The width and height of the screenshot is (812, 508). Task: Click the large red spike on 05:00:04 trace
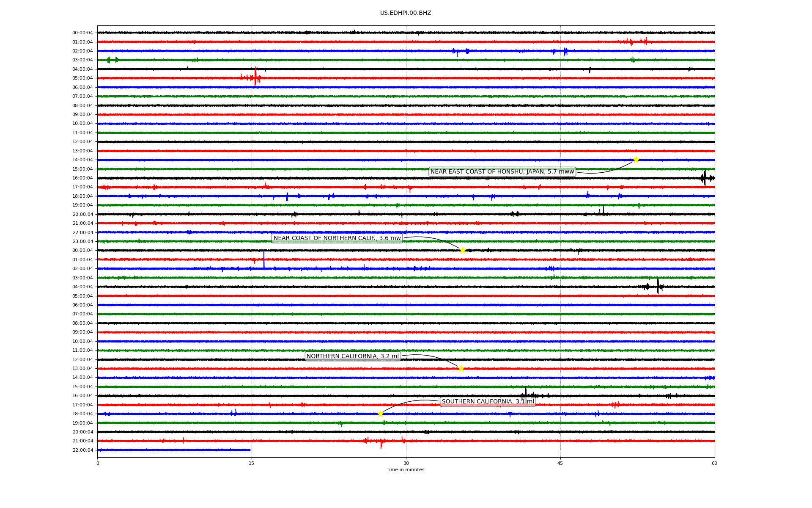tap(255, 77)
